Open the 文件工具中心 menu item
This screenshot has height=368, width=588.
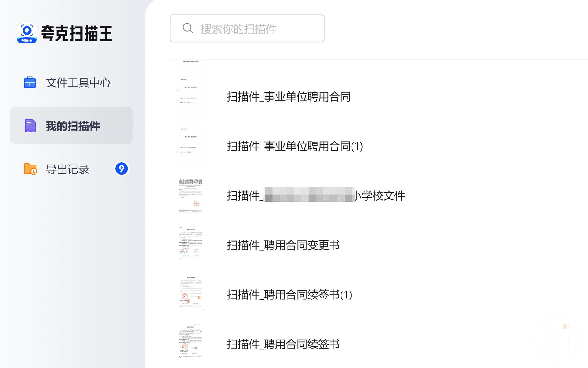coord(78,83)
